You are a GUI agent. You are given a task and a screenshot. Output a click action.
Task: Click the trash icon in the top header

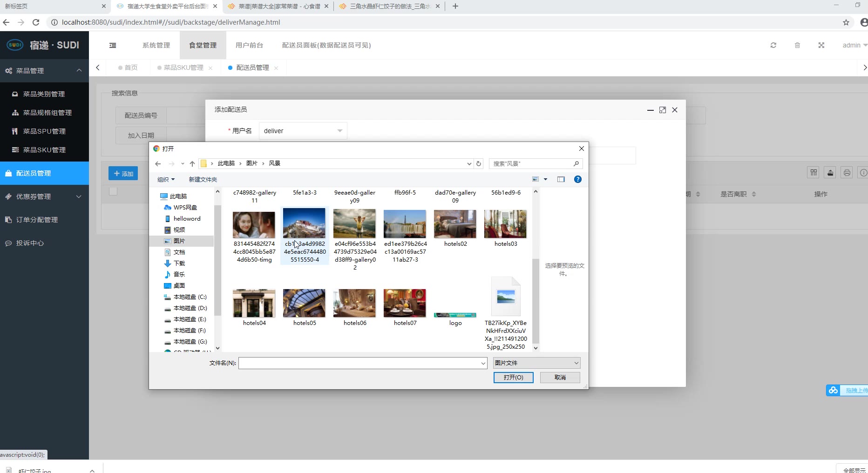pos(797,45)
